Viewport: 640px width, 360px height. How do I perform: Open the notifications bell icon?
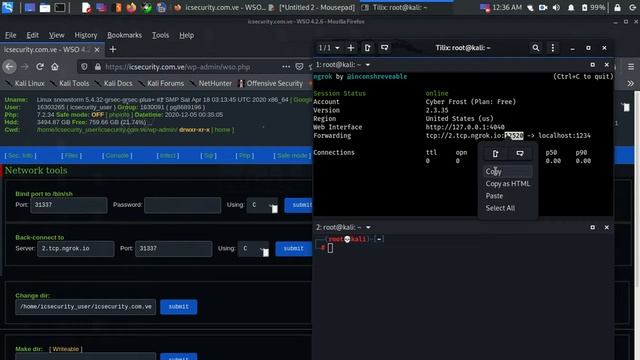pyautogui.click(x=571, y=7)
